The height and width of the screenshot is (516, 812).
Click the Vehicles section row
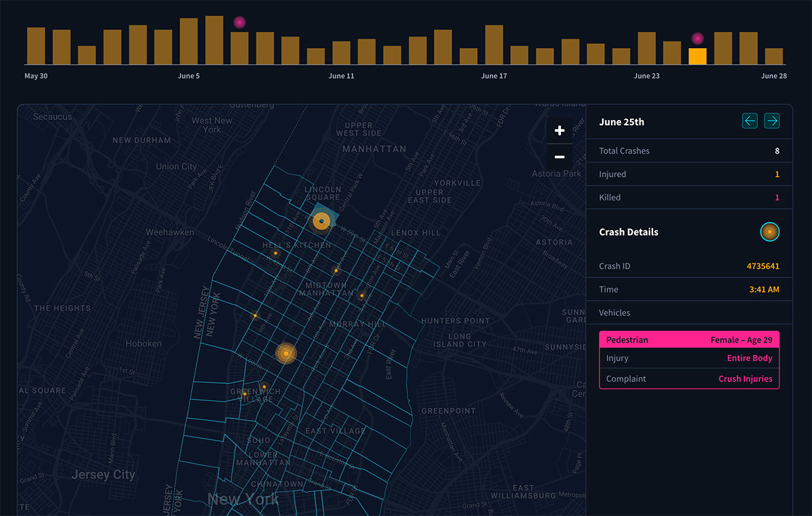tap(689, 313)
